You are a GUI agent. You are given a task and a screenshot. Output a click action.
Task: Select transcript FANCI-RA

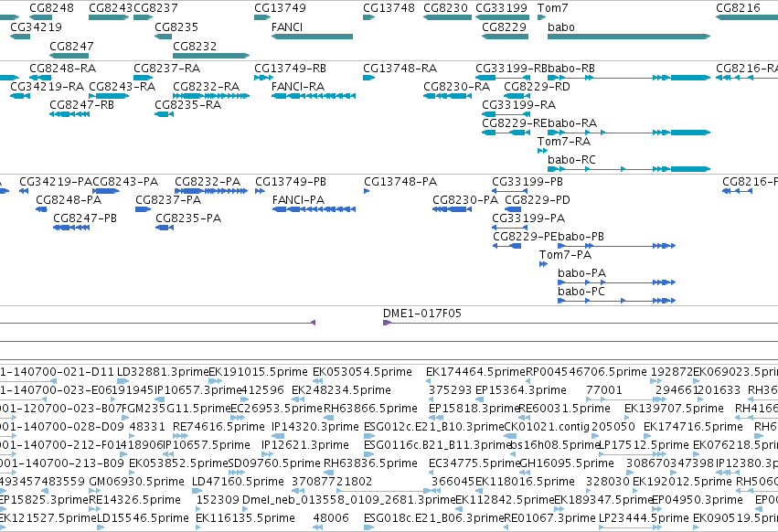coord(314,95)
